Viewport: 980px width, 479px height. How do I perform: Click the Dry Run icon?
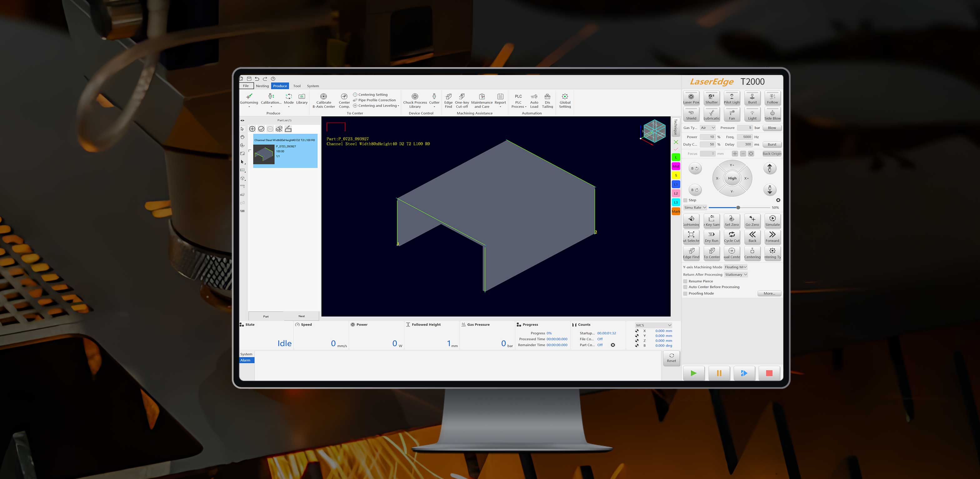click(x=711, y=237)
